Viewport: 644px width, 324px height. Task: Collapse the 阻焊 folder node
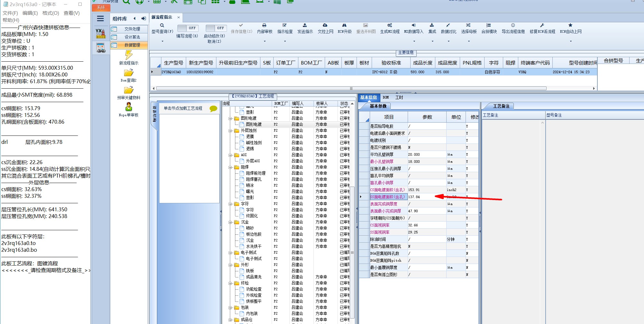pyautogui.click(x=231, y=167)
